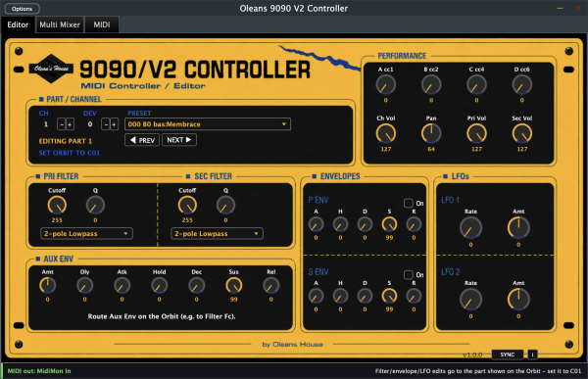Viewport: 588px width, 379px height.
Task: Click the AUX ENV Rel knob
Action: click(x=270, y=286)
